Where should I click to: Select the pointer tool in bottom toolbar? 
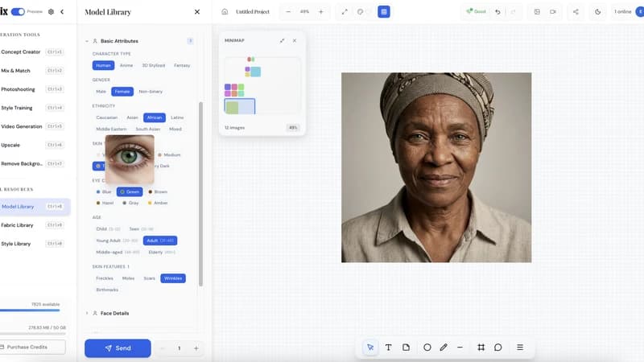370,348
